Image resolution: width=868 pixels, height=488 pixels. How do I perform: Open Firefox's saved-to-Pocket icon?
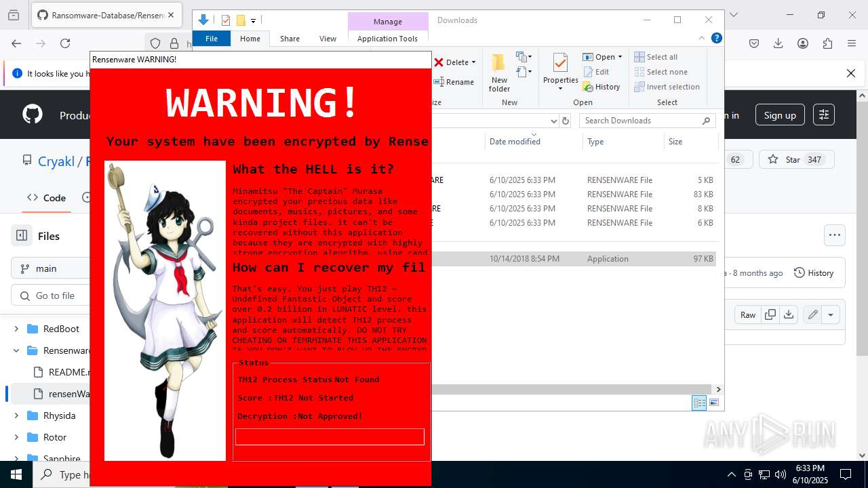click(753, 43)
